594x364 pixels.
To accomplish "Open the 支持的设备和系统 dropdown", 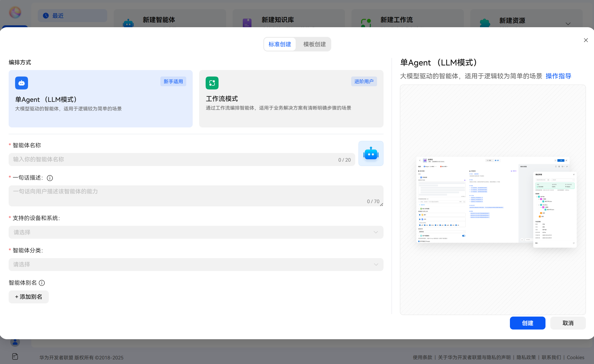I will pyautogui.click(x=196, y=232).
